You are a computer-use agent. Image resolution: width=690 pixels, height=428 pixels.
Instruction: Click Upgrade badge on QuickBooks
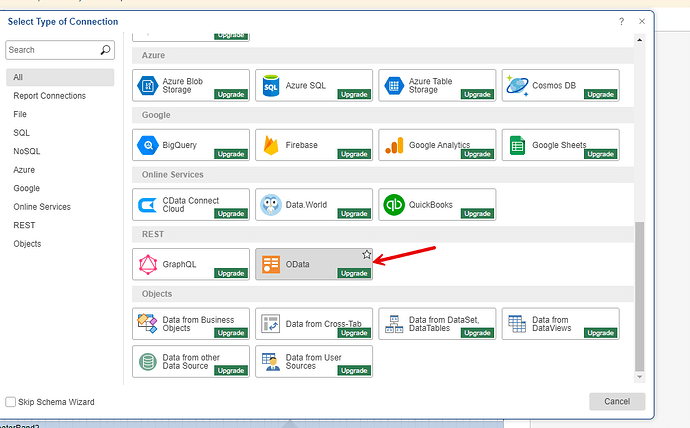pyautogui.click(x=477, y=214)
